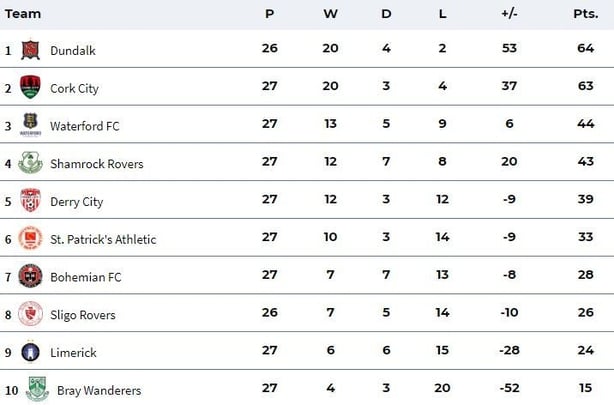Sort table by the Pts. column header
This screenshot has width=614, height=405.
[x=584, y=14]
